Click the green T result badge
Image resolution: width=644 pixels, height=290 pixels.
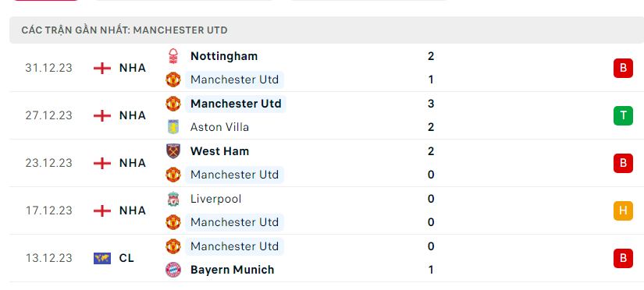[x=623, y=115]
